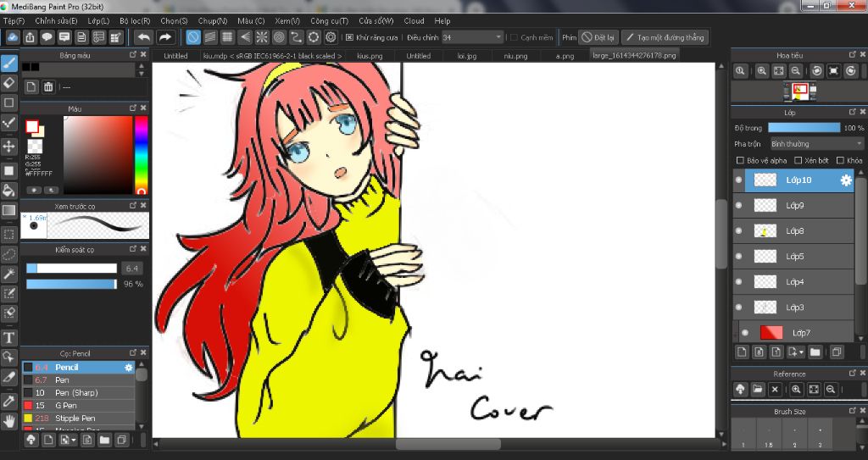Image resolution: width=868 pixels, height=460 pixels.
Task: Click the brush size slider
Action: [71, 269]
